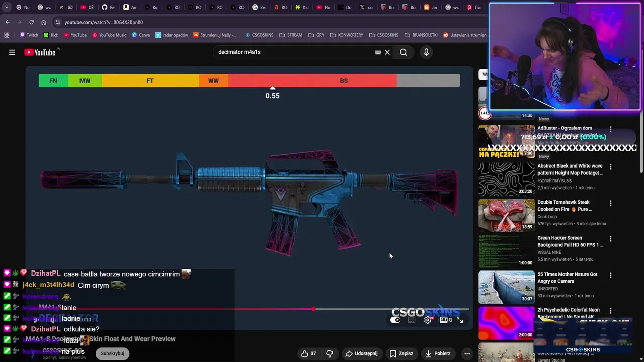Toggle subtitles in the video player
The image size is (644, 362).
click(412, 320)
